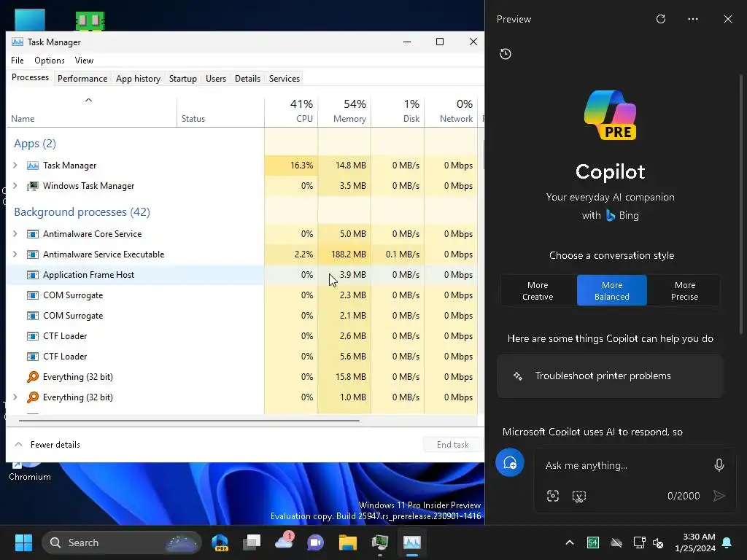Screen dimensions: 747x560
Task: Open the Windows Start menu
Action: point(23,542)
